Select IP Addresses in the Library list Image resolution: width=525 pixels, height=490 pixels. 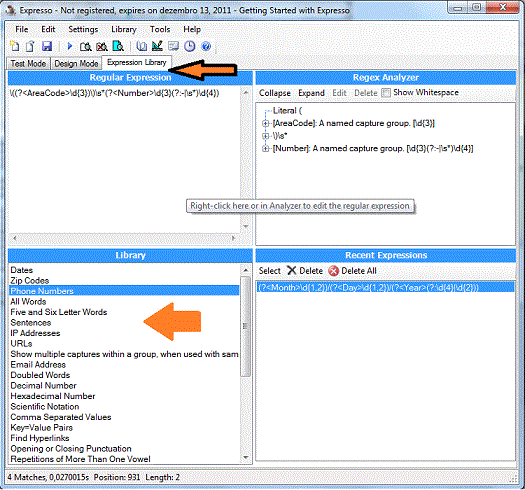coord(35,333)
